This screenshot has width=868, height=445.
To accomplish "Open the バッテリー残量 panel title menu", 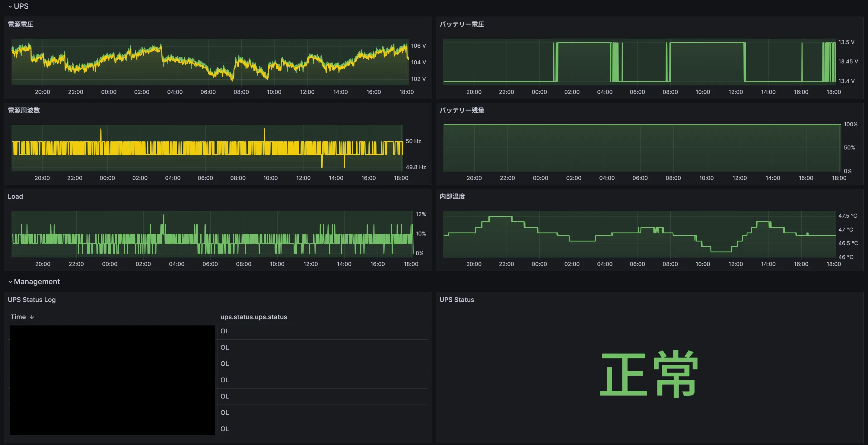I will pyautogui.click(x=462, y=110).
